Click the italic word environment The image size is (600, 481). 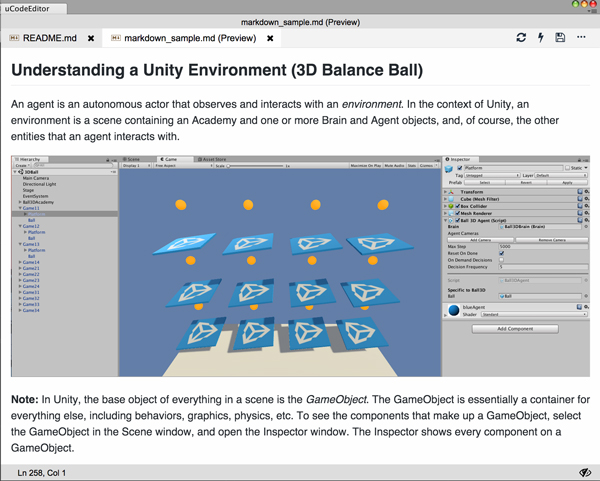pos(372,104)
